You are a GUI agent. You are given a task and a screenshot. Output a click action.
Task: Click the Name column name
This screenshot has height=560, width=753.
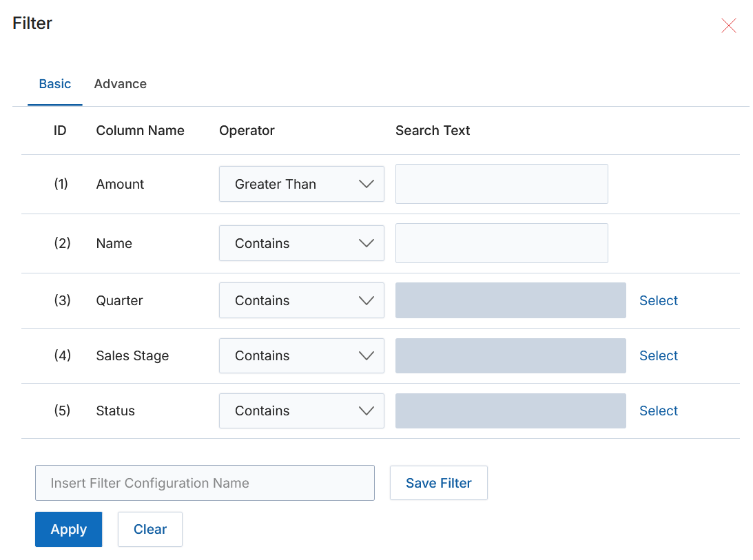point(114,244)
